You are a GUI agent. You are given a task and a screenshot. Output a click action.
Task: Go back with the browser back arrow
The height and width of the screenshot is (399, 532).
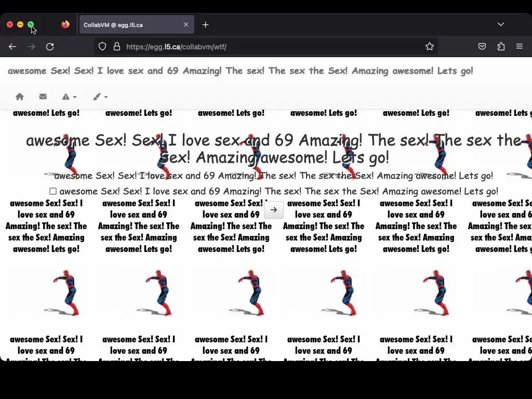pos(12,47)
